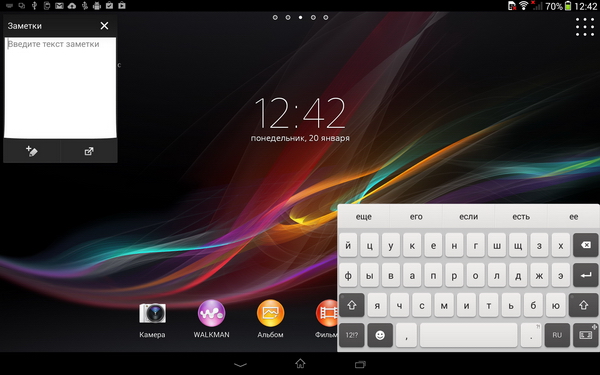
Task: Tap the Android home navigation button
Action: tap(300, 363)
